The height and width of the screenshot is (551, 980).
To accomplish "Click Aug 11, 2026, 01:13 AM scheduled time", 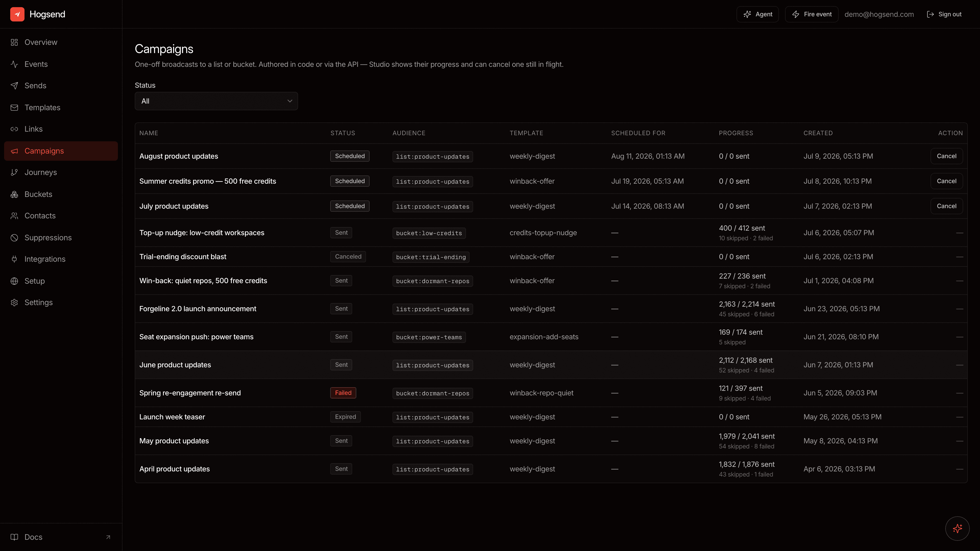I will [647, 156].
